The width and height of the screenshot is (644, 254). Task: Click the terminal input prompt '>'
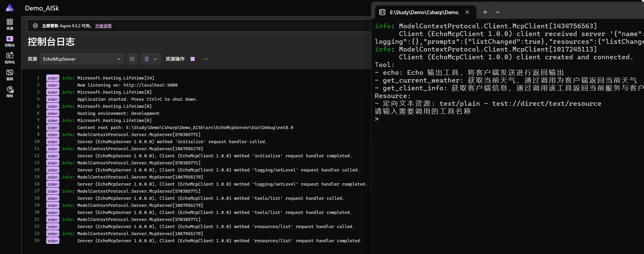point(377,119)
